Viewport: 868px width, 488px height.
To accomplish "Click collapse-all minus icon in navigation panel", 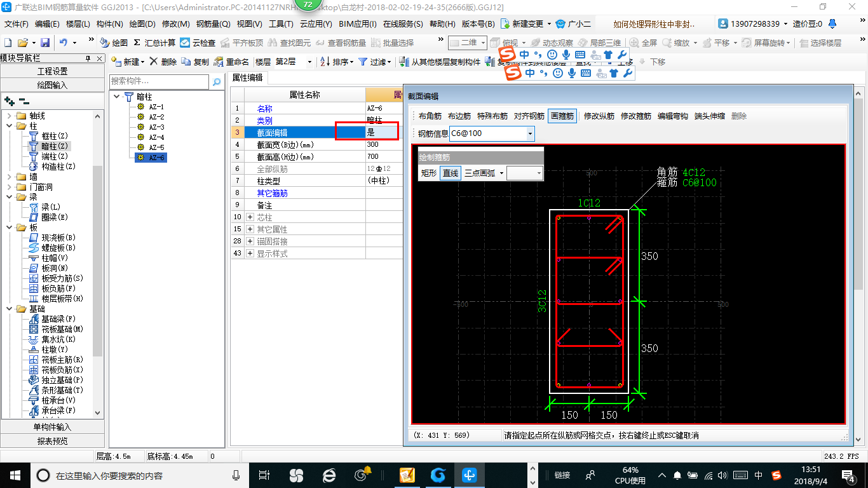I will coord(24,100).
